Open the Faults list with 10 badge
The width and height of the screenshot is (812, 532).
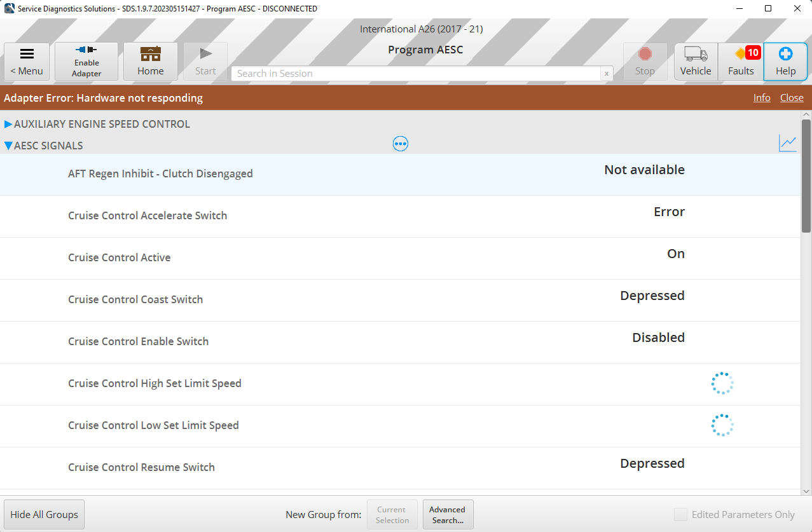(741, 62)
